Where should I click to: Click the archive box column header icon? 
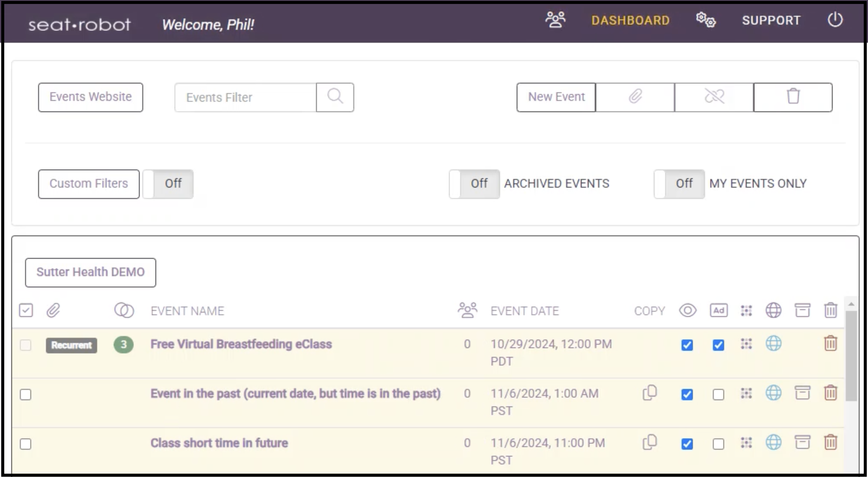click(x=802, y=310)
